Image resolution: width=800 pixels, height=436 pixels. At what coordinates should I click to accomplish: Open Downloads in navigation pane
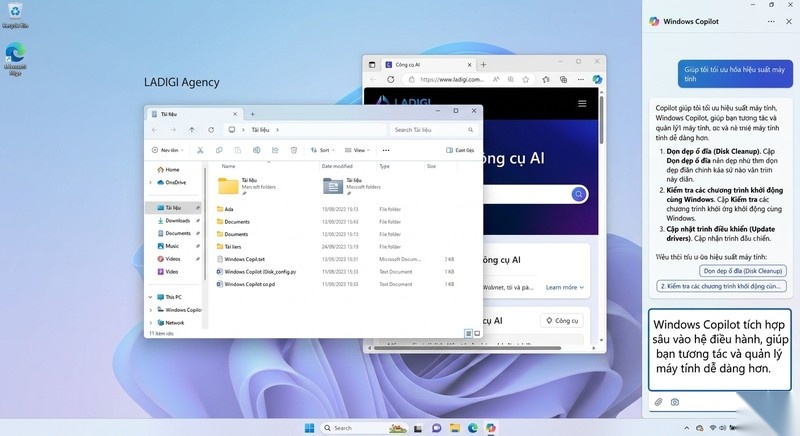(173, 221)
